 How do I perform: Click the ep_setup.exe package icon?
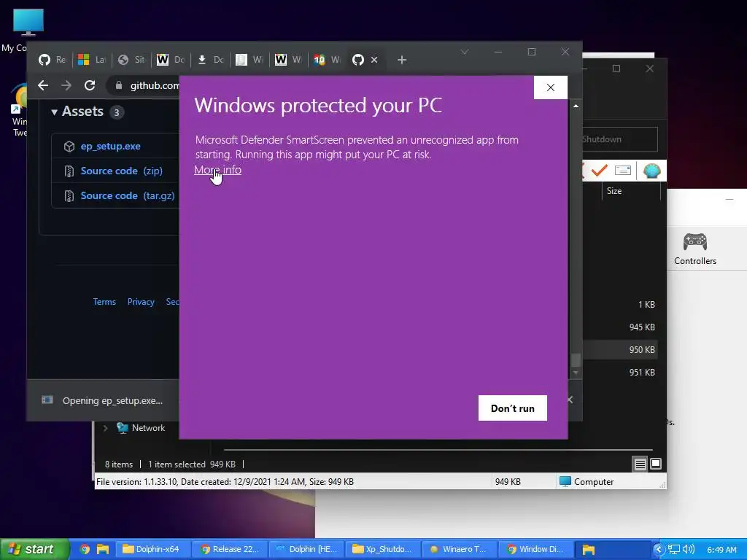[69, 146]
